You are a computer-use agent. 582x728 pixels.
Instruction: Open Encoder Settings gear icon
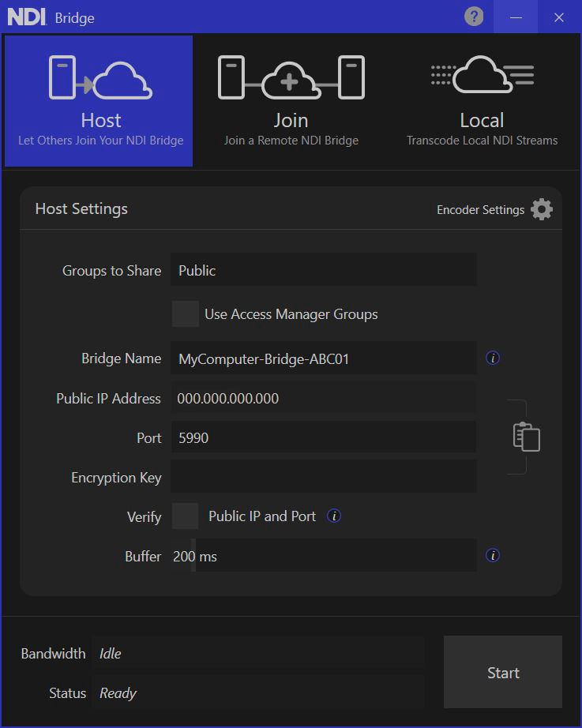click(542, 209)
